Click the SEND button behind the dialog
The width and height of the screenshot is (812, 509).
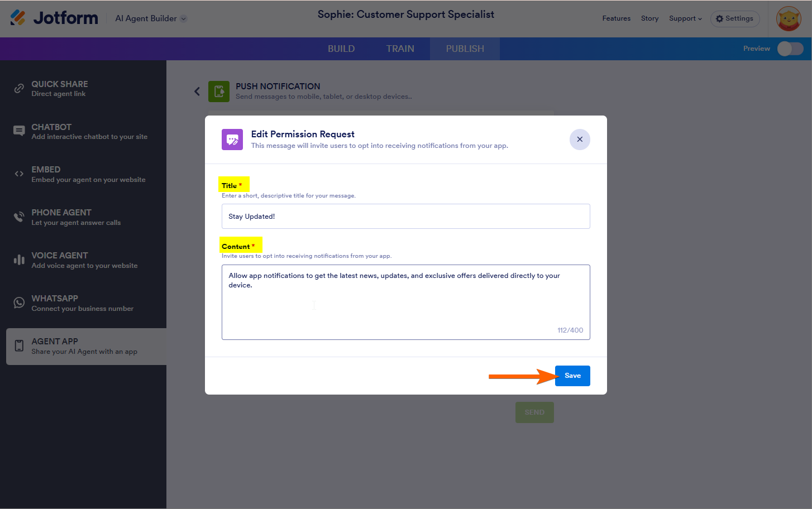click(x=534, y=412)
